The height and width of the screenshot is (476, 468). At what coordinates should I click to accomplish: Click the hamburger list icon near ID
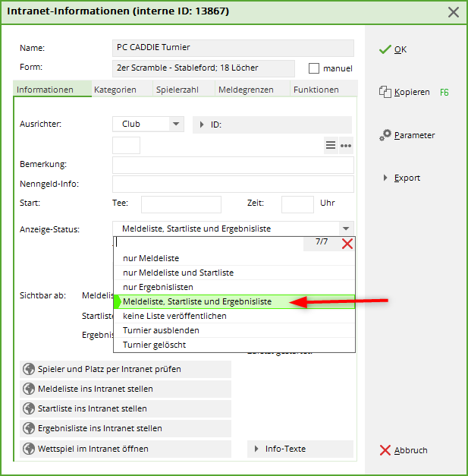[x=331, y=145]
